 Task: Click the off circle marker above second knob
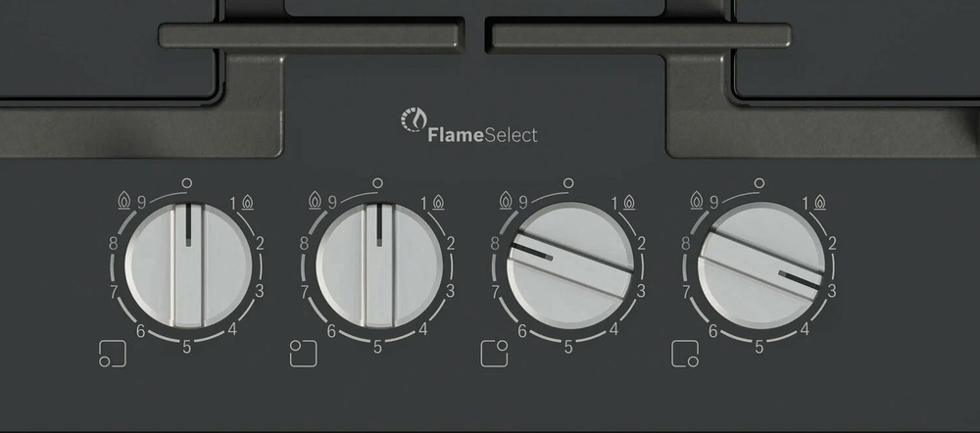[x=377, y=183]
